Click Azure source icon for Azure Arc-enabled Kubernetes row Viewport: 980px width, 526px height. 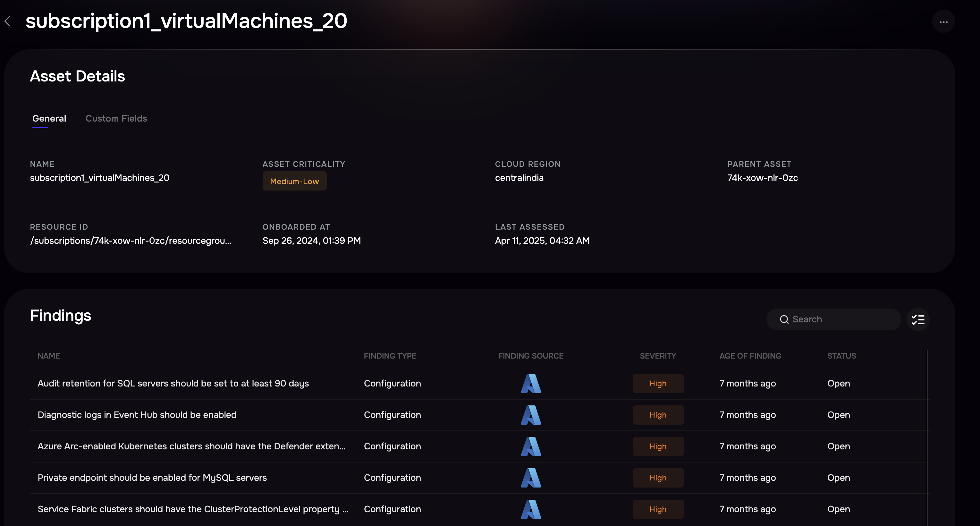click(x=531, y=446)
